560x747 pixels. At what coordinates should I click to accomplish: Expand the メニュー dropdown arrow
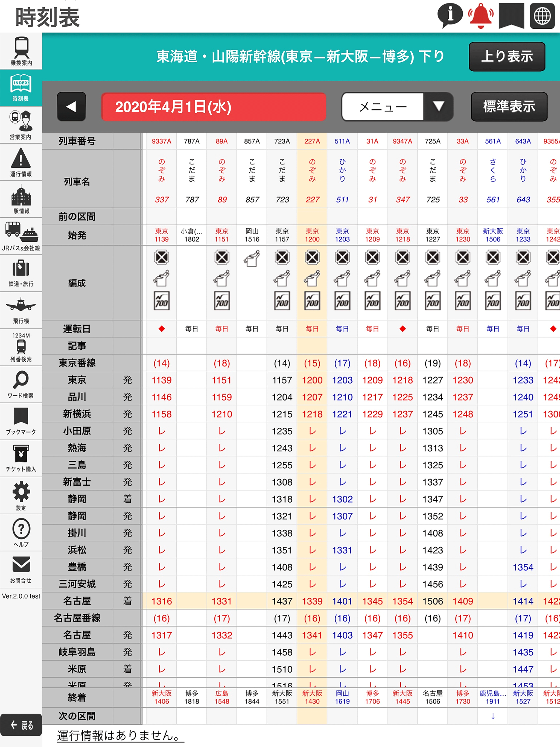click(x=438, y=106)
